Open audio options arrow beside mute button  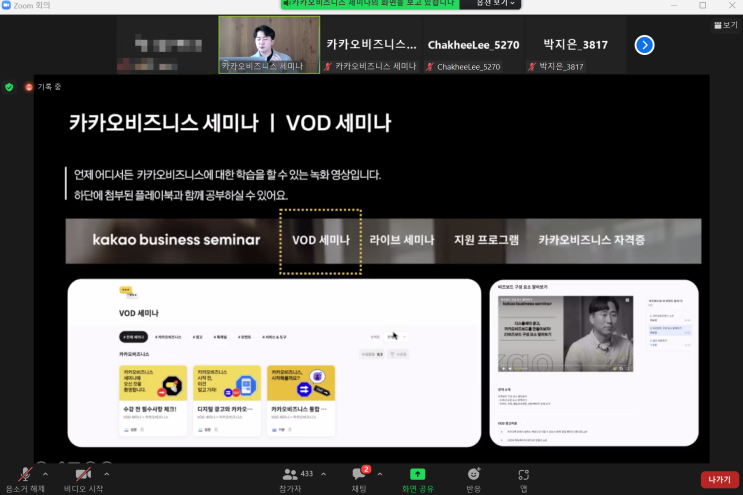click(x=45, y=474)
